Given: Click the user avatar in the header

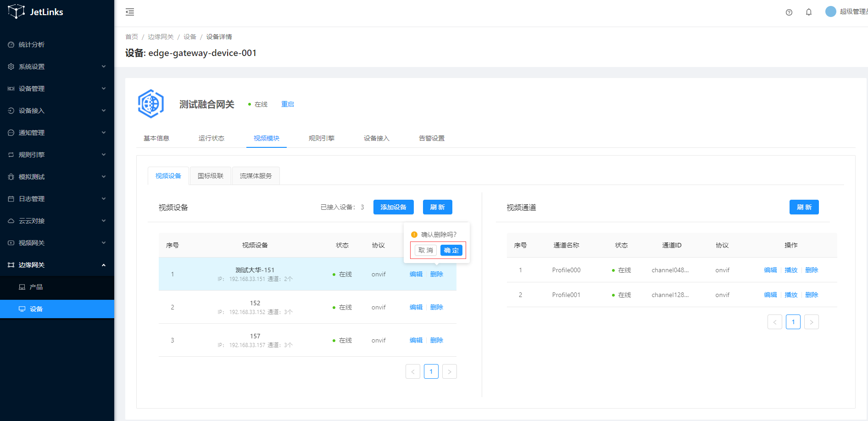Looking at the screenshot, I should 830,11.
